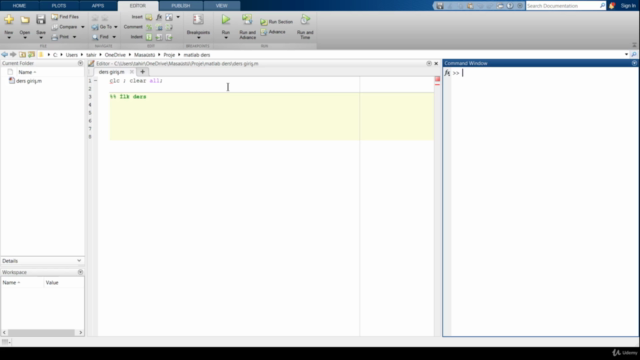Expand the Compare dropdown arrow
640x360 pixels.
click(x=82, y=27)
